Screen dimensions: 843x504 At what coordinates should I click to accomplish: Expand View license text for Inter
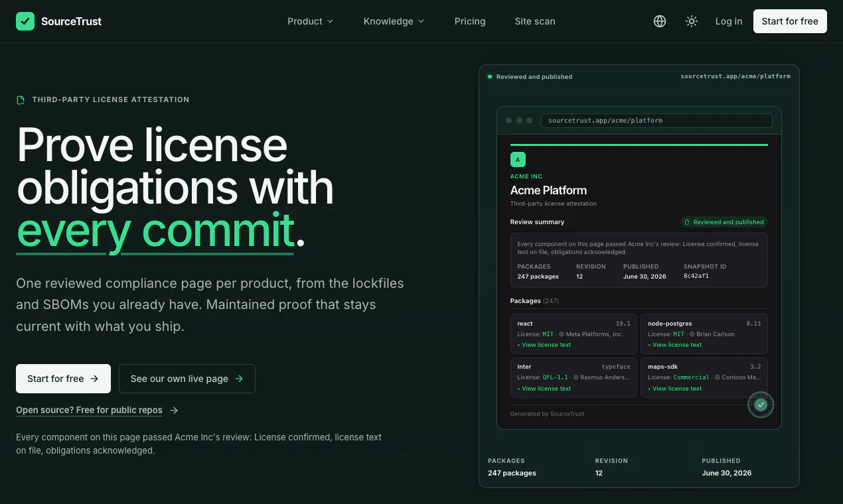coord(544,389)
